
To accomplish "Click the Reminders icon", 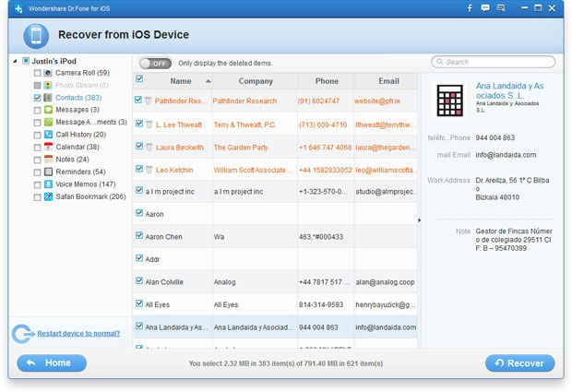I will coord(48,172).
